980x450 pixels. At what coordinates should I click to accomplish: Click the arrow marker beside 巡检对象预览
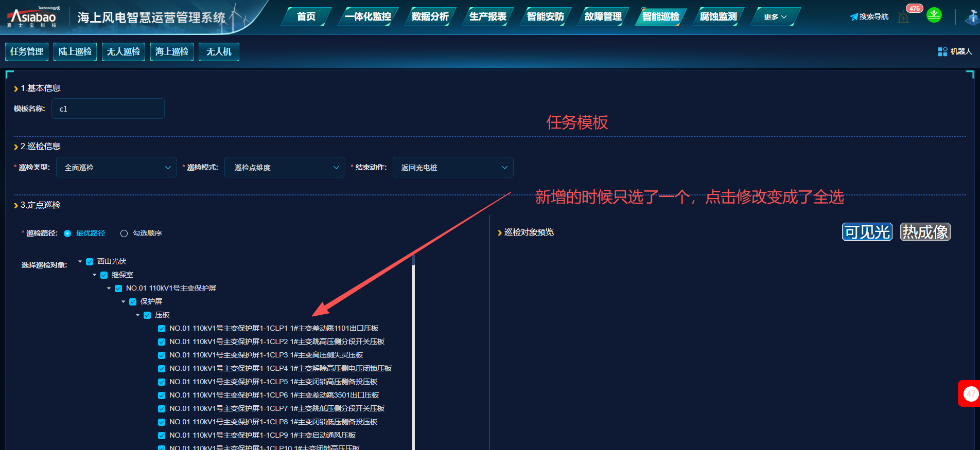[x=499, y=233]
